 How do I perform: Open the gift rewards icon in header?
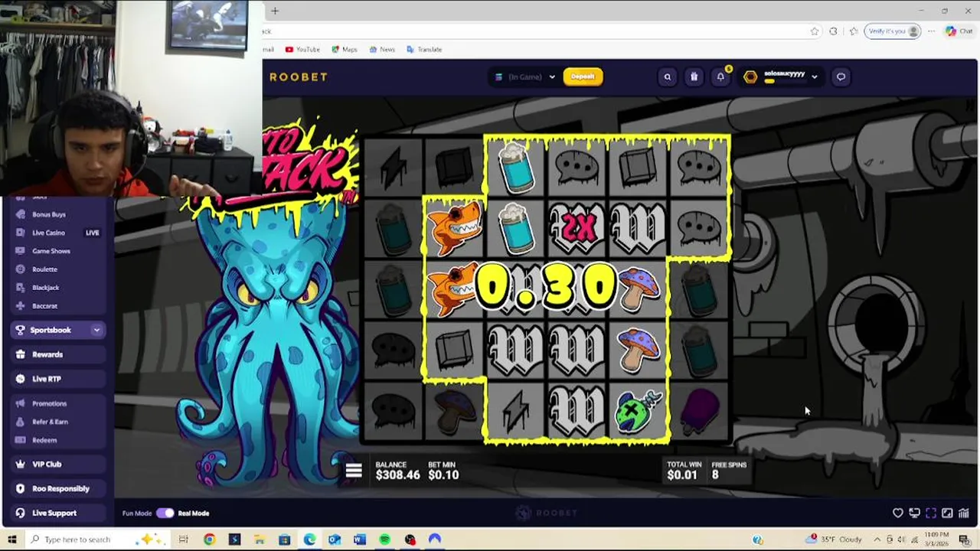694,77
